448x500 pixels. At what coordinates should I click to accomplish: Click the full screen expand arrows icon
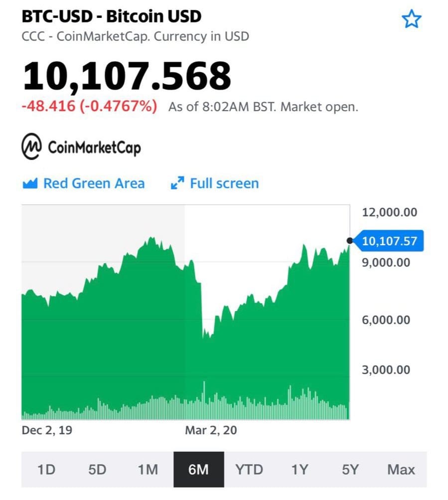pyautogui.click(x=177, y=183)
